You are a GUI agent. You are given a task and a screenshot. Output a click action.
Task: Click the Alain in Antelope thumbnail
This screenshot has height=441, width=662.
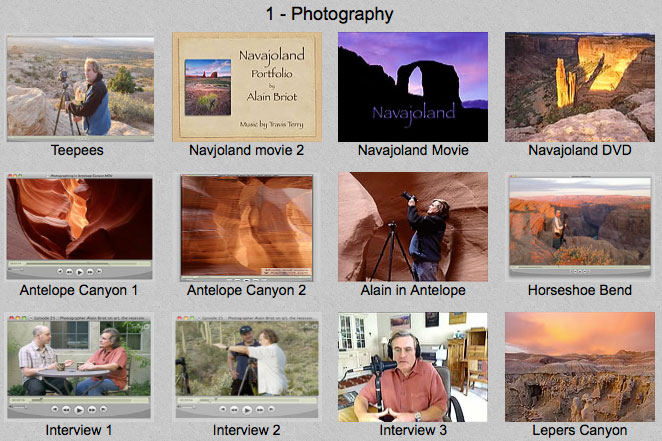413,227
